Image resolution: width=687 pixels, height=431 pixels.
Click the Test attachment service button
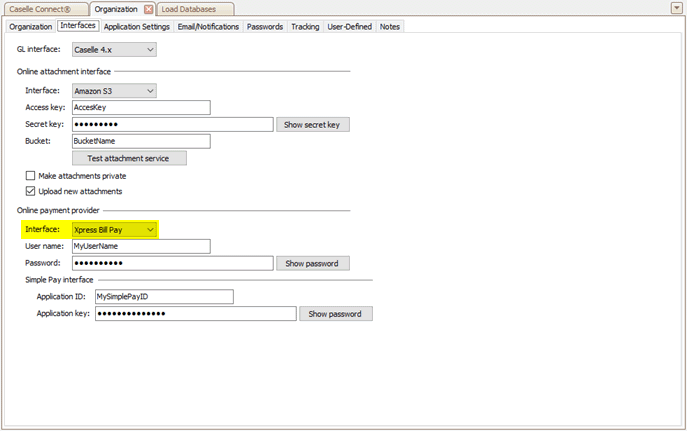(129, 158)
